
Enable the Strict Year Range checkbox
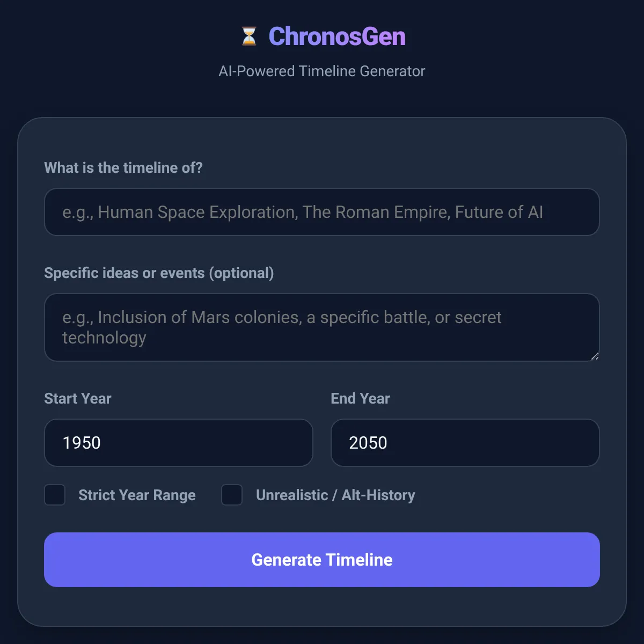click(x=55, y=495)
